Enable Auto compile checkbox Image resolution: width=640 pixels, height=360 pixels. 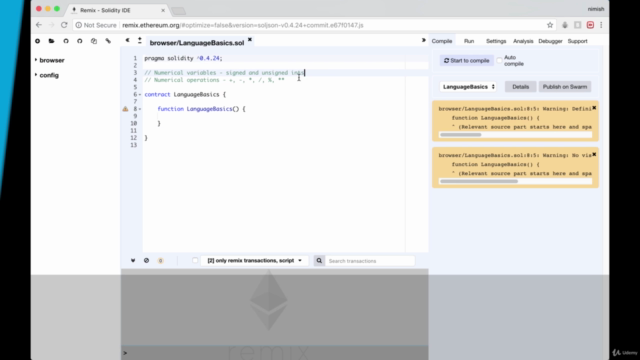pyautogui.click(x=499, y=60)
